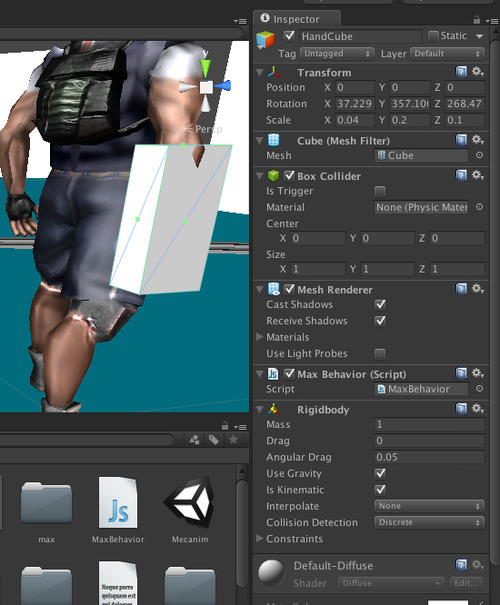Open Rigidbody help icon
This screenshot has height=605, width=500.
pyautogui.click(x=461, y=409)
